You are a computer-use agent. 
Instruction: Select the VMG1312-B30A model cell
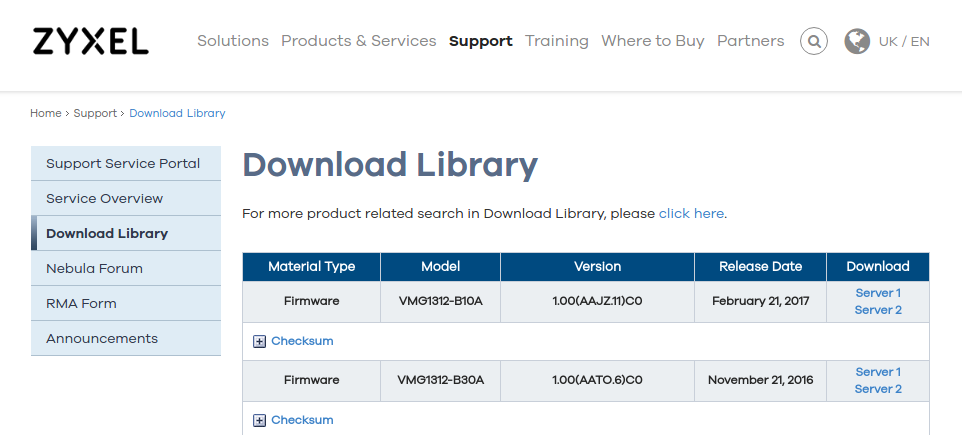(x=441, y=381)
